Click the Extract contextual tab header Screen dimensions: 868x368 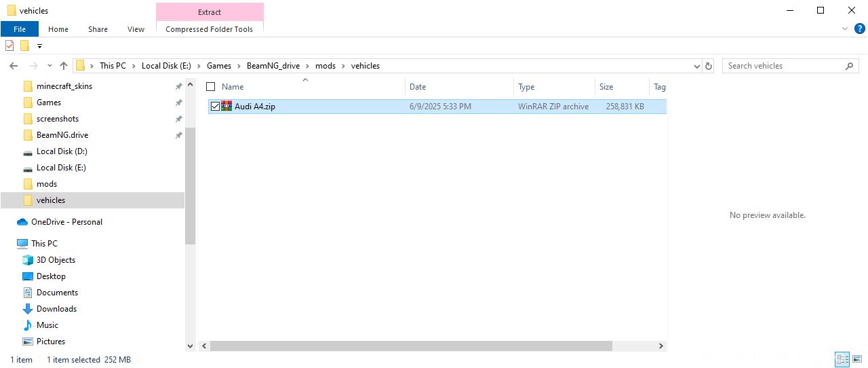(210, 12)
